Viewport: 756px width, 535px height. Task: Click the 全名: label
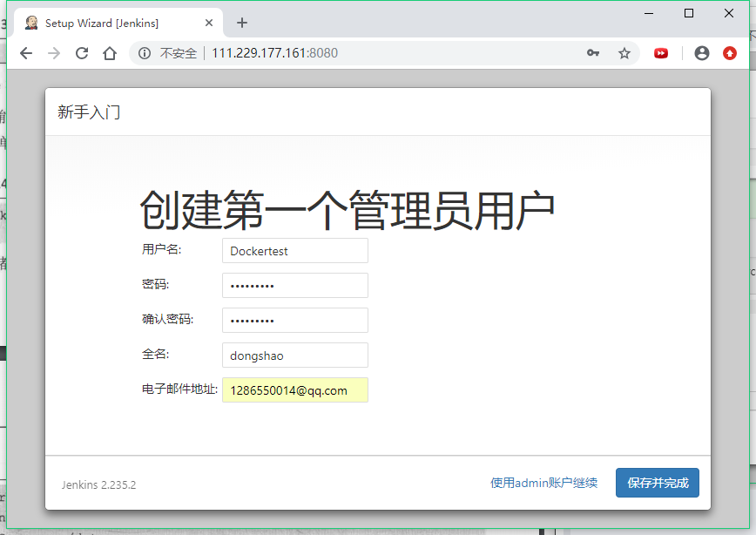(x=155, y=354)
